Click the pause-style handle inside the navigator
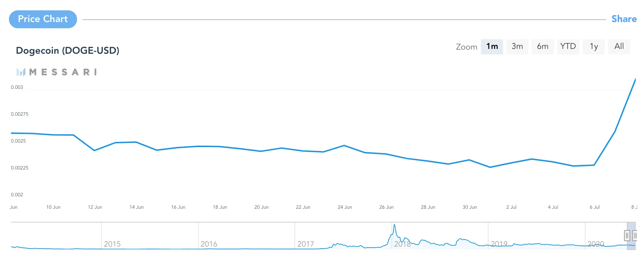This screenshot has width=644, height=259. pos(627,236)
